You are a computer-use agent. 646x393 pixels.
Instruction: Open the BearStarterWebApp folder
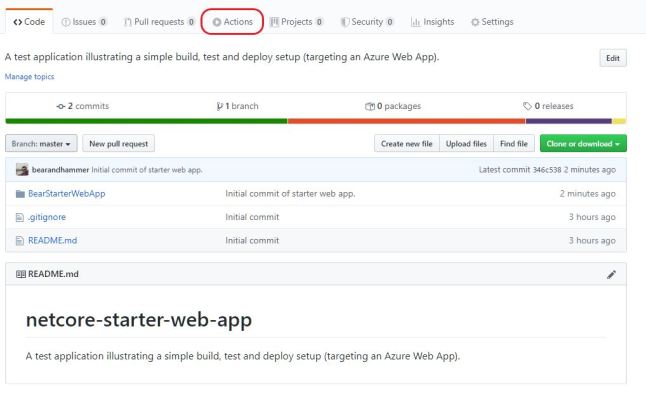(67, 194)
